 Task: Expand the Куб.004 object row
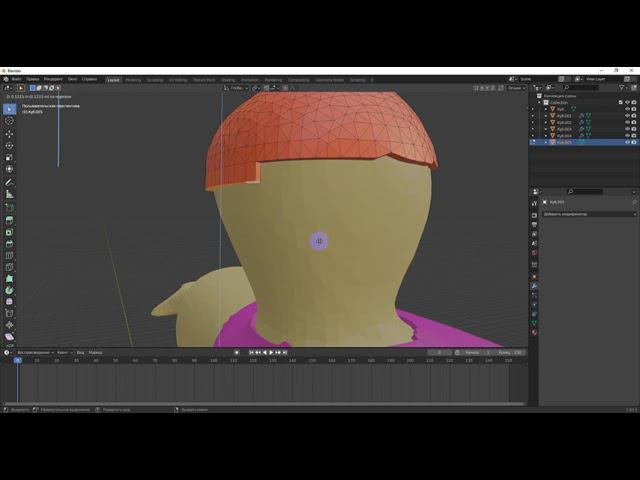[546, 136]
